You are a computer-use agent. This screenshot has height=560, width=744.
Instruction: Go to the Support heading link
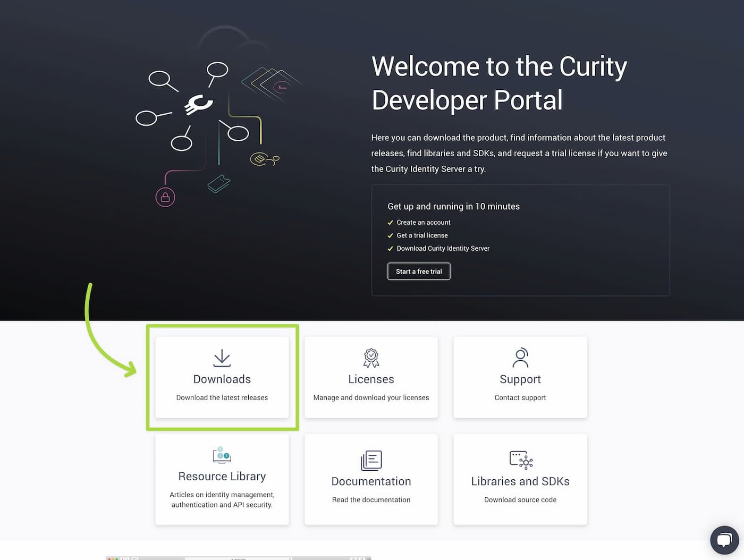[520, 379]
